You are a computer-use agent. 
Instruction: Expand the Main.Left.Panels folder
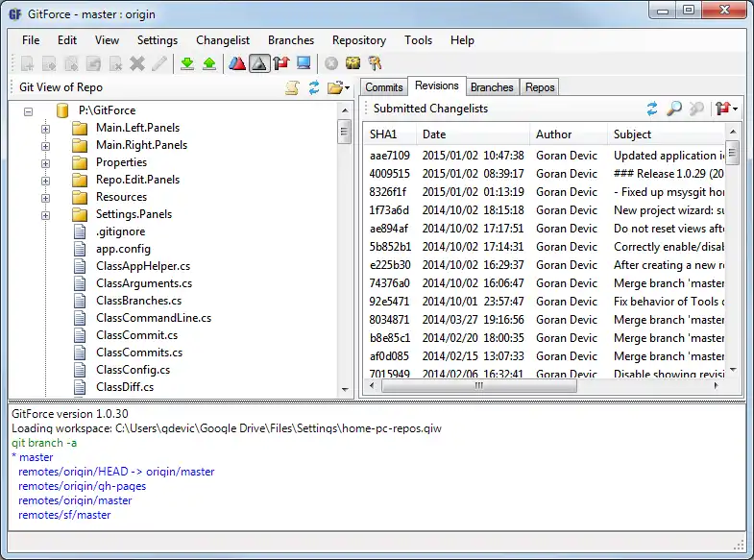coord(46,129)
